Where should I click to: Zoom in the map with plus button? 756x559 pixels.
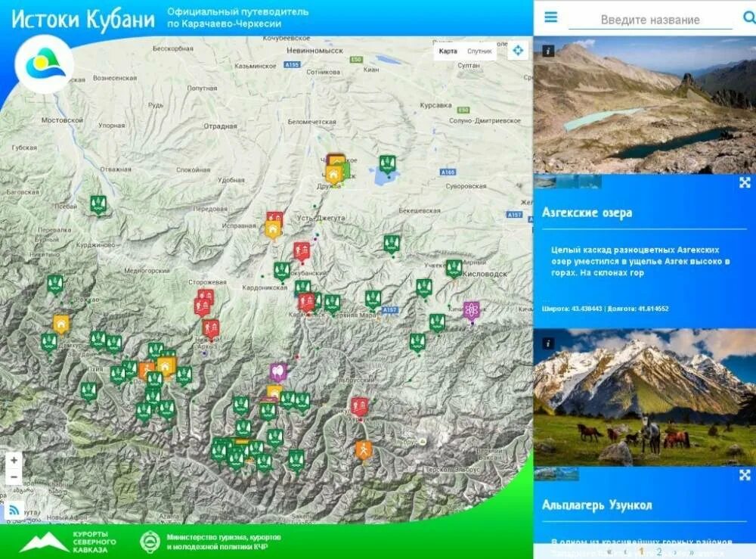coord(14,460)
